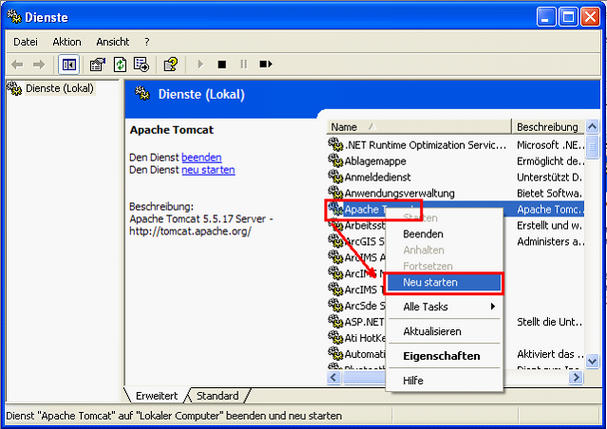Close the Dienste window
The width and height of the screenshot is (607, 429).
click(x=590, y=17)
